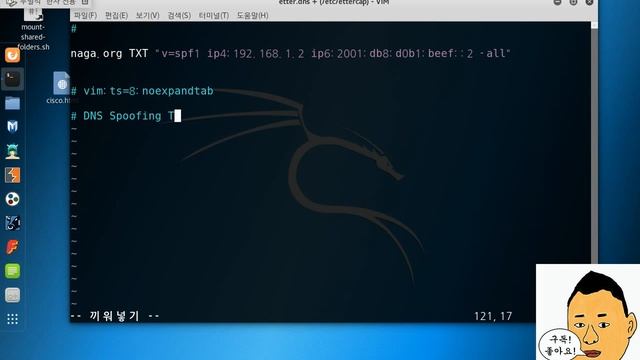Click the '-- 끼워넣기 --' mode indicator
This screenshot has height=360, width=640.
(x=115, y=316)
